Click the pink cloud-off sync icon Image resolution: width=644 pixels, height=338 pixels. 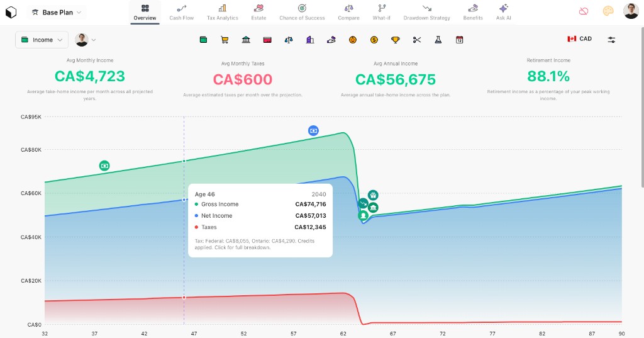[x=584, y=11]
